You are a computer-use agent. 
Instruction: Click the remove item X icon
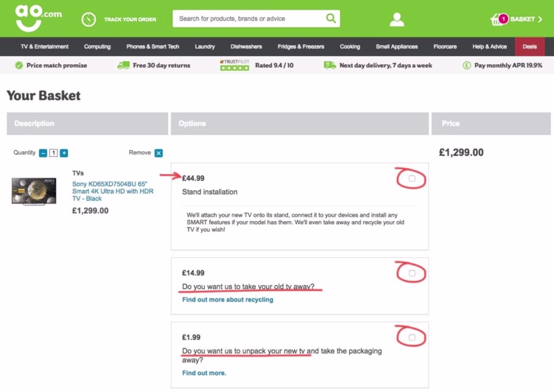(x=159, y=153)
